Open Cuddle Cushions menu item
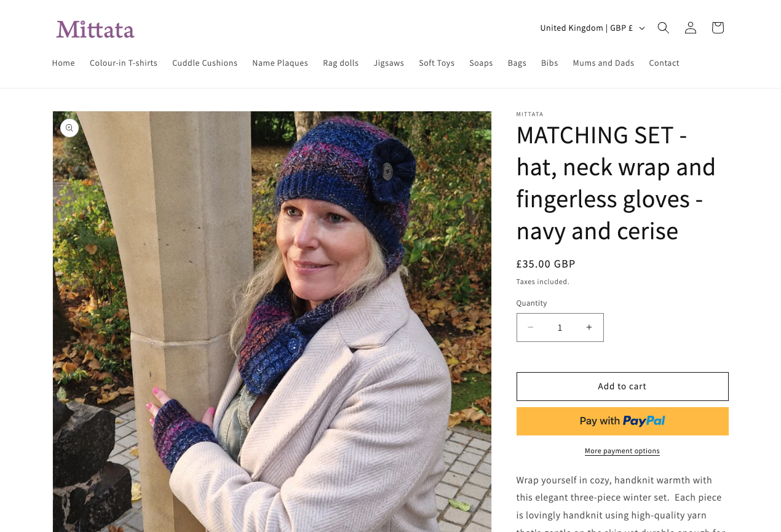 [x=205, y=63]
